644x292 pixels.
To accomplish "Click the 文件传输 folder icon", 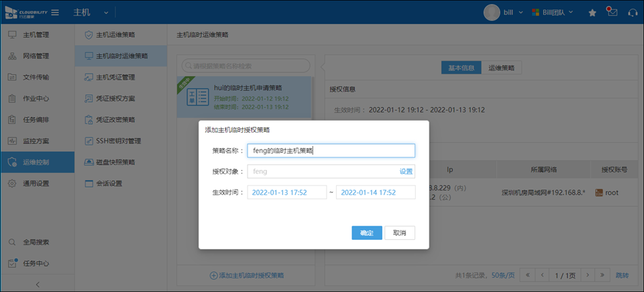I will (x=12, y=77).
